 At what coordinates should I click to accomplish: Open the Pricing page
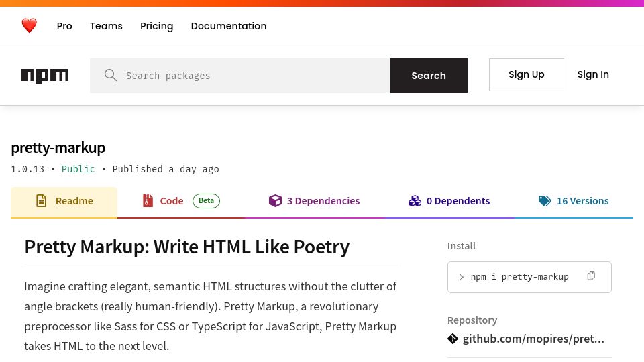click(156, 26)
